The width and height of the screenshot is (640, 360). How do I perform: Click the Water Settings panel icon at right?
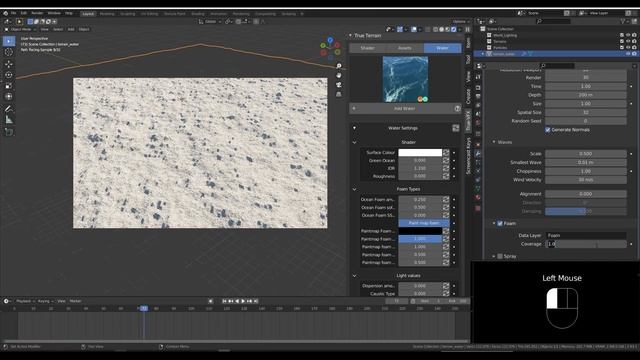(456, 128)
